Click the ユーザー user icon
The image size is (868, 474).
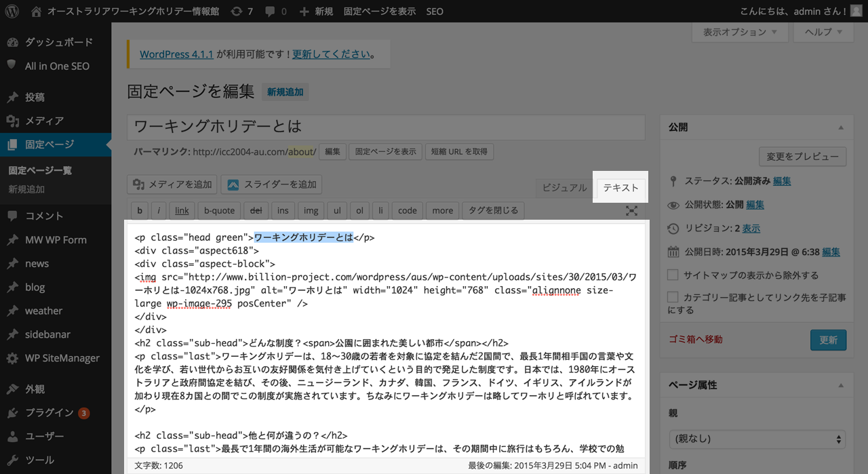pos(12,437)
